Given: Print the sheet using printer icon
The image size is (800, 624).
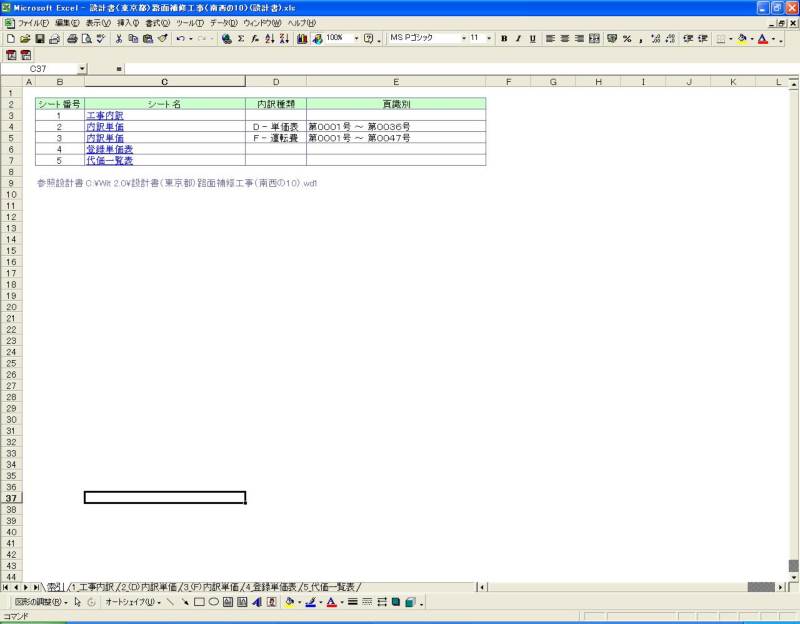Looking at the screenshot, I should coord(72,39).
